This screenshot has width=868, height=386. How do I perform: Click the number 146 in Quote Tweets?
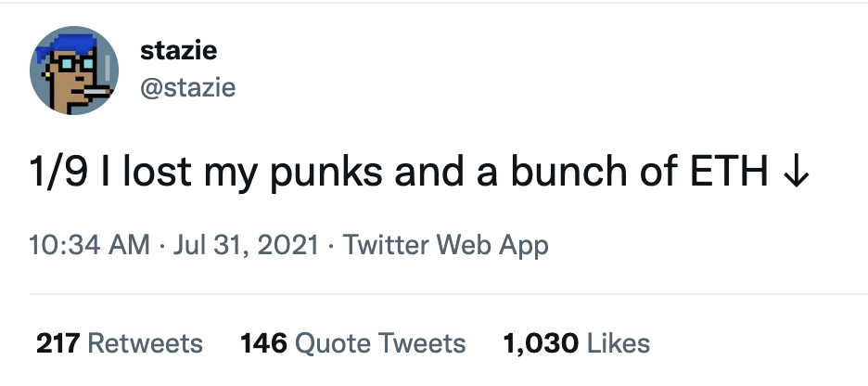263,342
